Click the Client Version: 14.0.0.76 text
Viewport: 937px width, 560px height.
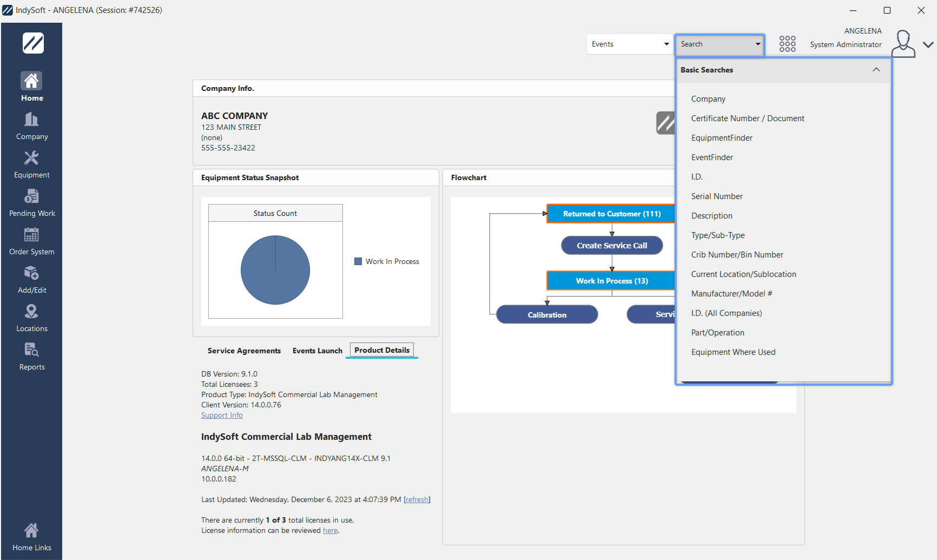pyautogui.click(x=241, y=405)
